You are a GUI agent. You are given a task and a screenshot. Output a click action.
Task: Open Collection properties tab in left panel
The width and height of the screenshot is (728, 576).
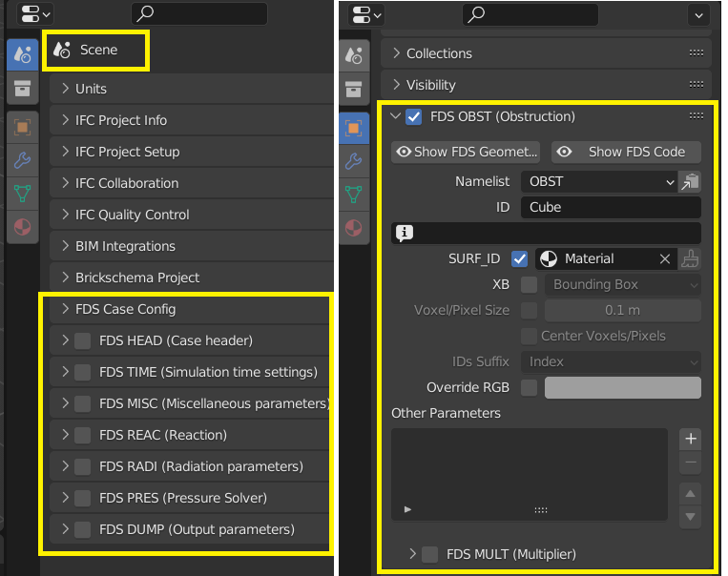[22, 88]
